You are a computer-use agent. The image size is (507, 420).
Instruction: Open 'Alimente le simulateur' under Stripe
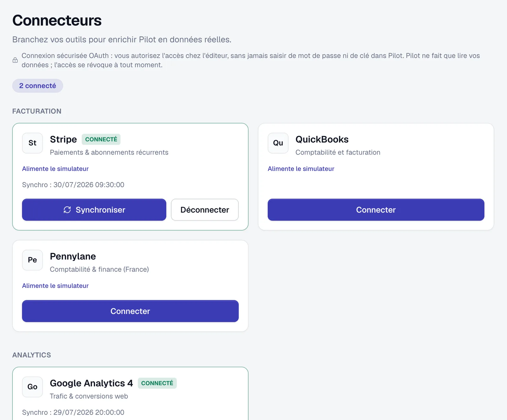pos(55,169)
